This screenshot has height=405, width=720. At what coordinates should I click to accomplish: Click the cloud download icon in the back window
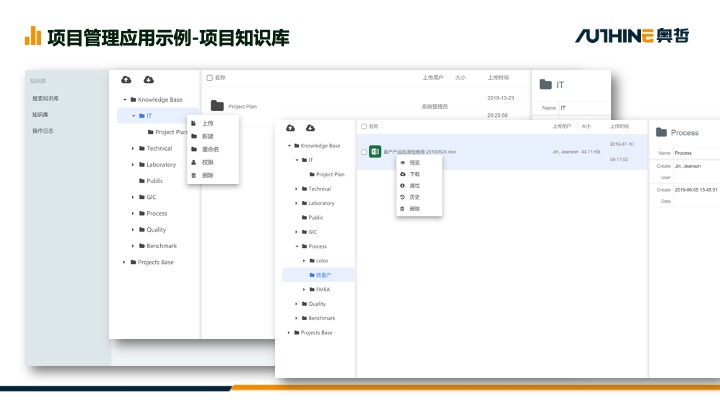(x=148, y=79)
